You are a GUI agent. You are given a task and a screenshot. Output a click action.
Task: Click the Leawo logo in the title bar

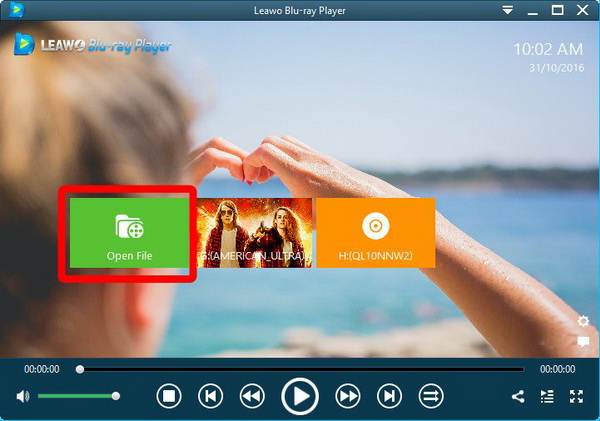(16, 10)
